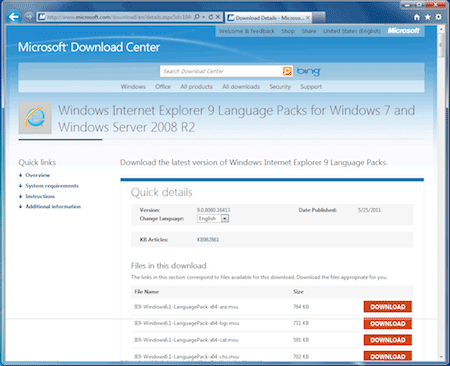Jump to Overview in Quick links

click(37, 175)
